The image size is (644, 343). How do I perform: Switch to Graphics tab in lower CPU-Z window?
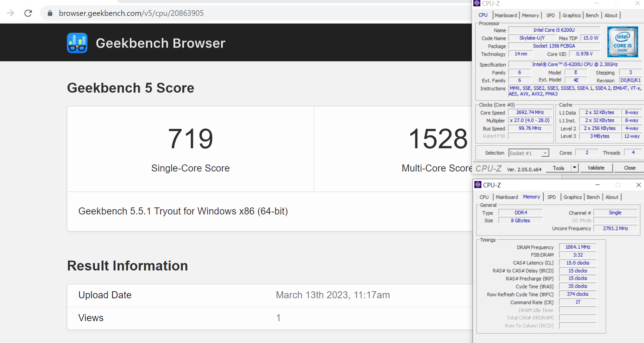pyautogui.click(x=573, y=197)
